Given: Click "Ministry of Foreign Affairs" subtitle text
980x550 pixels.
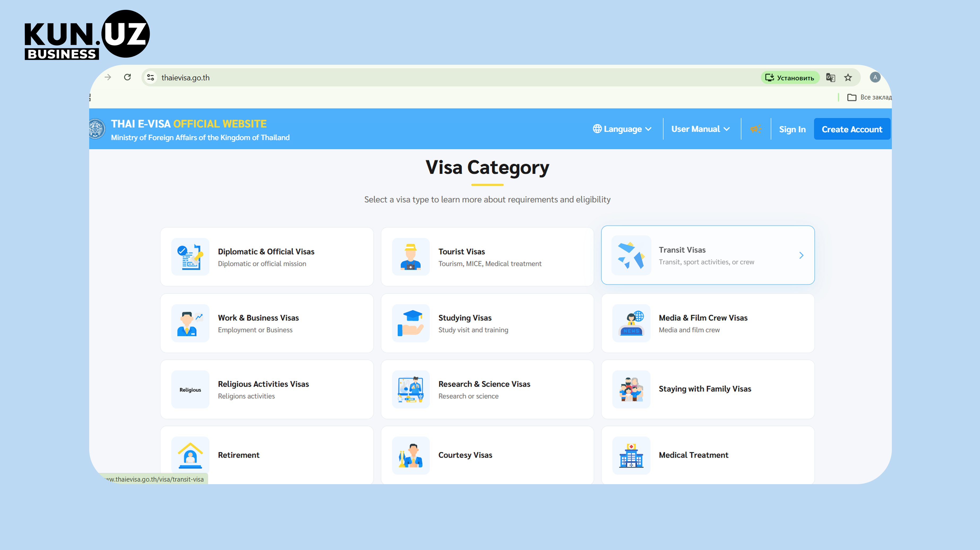Looking at the screenshot, I should pyautogui.click(x=200, y=137).
